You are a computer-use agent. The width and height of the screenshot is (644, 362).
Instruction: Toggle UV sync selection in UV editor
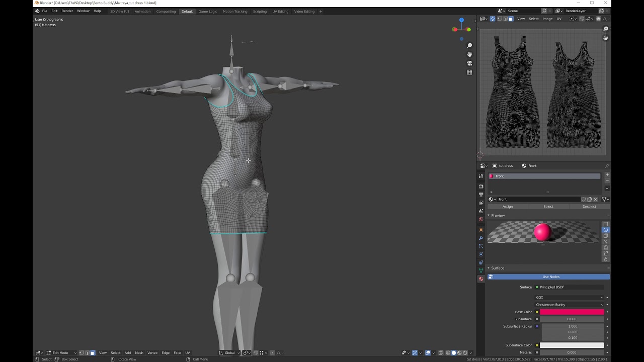click(x=493, y=19)
